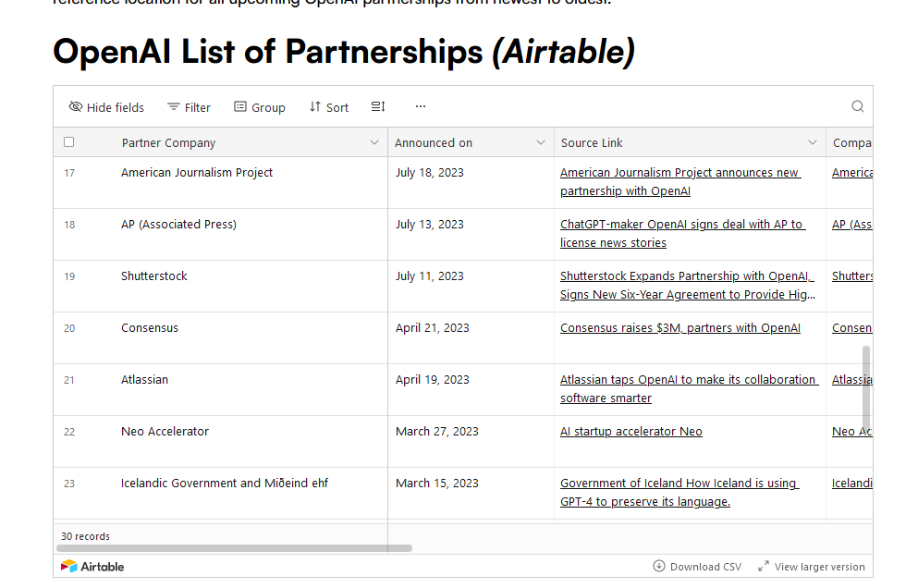Open the Partner Company column dropdown
918x588 pixels.
tap(374, 142)
